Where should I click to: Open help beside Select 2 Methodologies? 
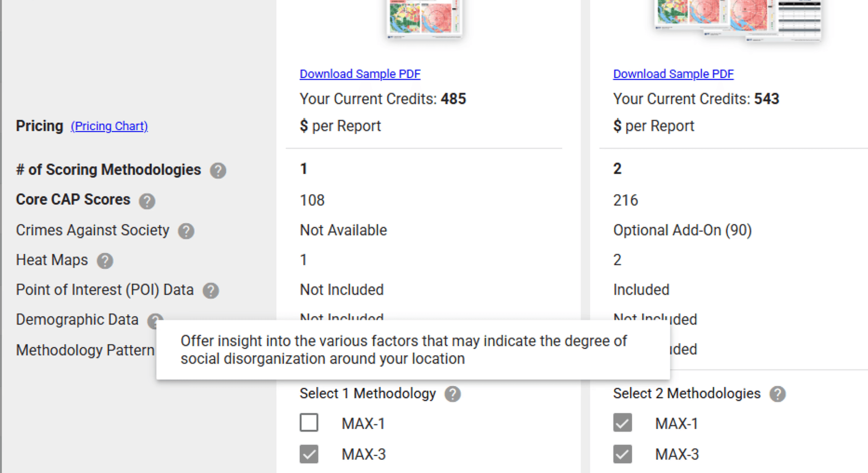pyautogui.click(x=778, y=394)
